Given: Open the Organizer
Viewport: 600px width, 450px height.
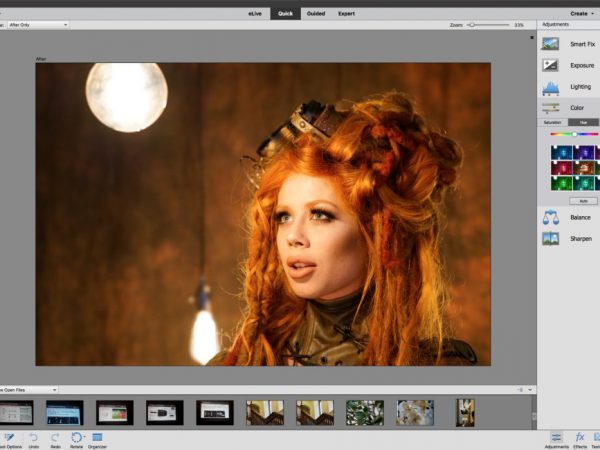Looking at the screenshot, I should [98, 438].
